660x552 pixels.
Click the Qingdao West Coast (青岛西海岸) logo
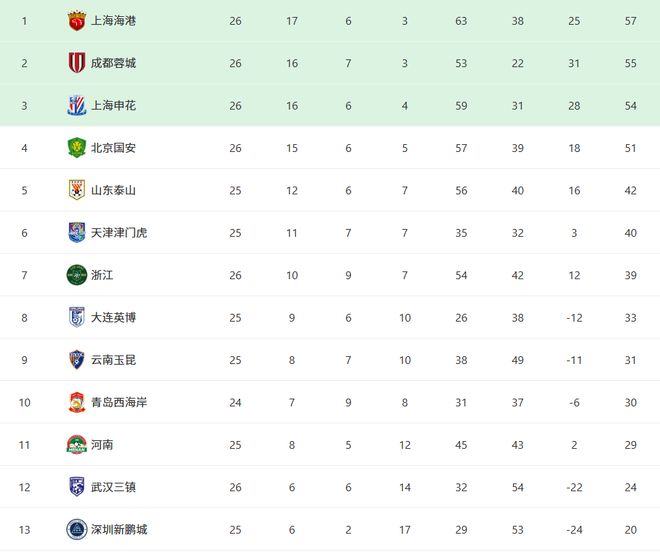77,402
